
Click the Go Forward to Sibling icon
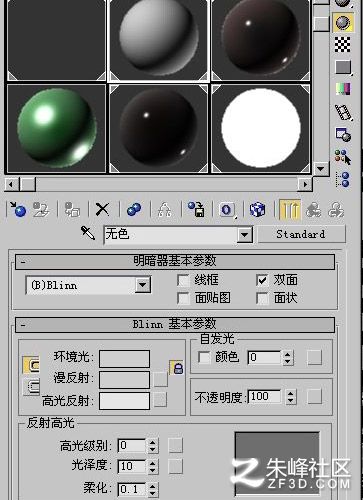[336, 209]
